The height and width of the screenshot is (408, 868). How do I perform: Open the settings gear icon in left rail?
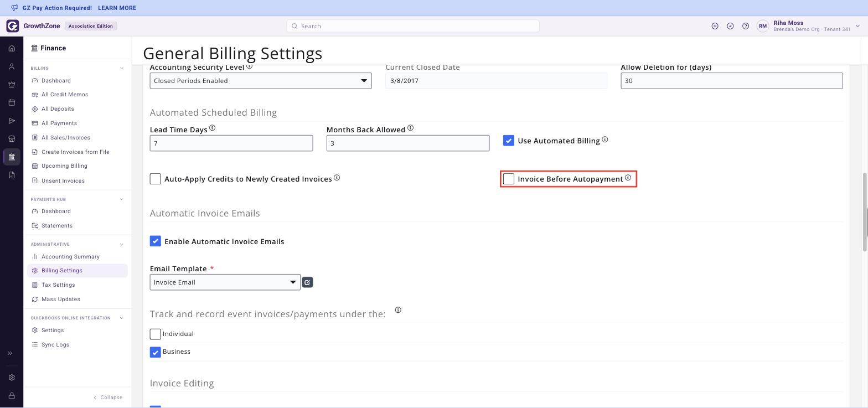[x=12, y=378]
